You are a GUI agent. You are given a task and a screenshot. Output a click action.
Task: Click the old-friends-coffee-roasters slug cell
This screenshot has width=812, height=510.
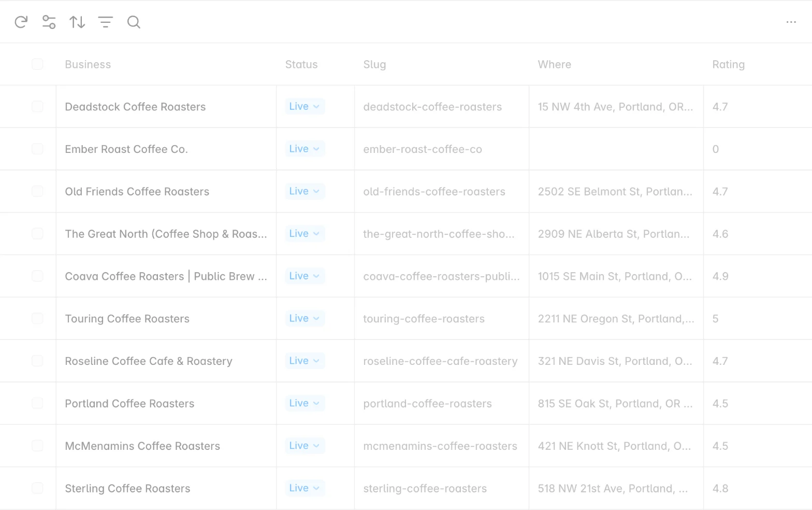(x=442, y=191)
